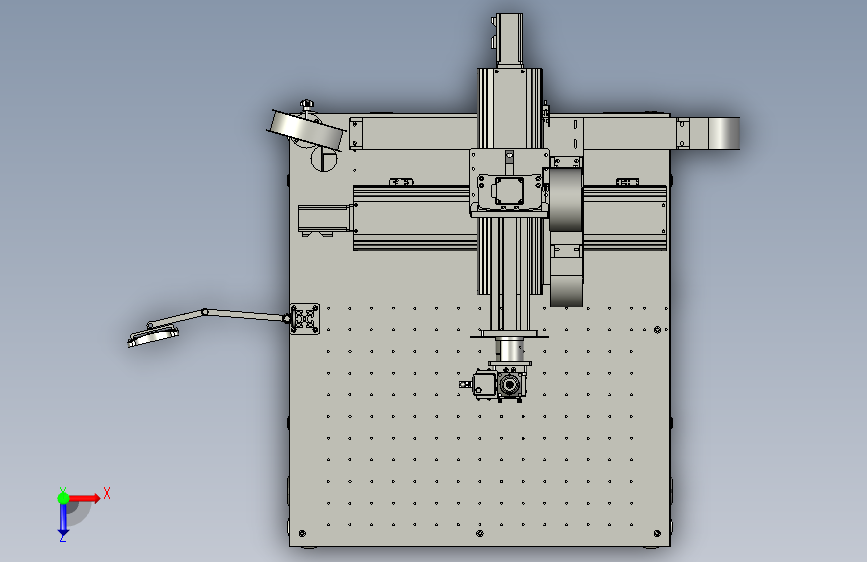Select the magnifier lamp head on the articulated arm
Screen dimensions: 867x562
(x=153, y=336)
